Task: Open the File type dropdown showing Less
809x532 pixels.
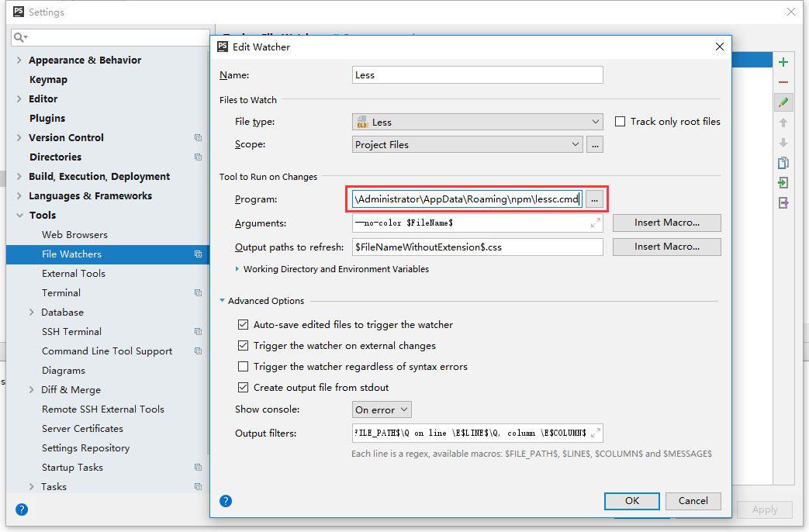Action: pyautogui.click(x=477, y=122)
